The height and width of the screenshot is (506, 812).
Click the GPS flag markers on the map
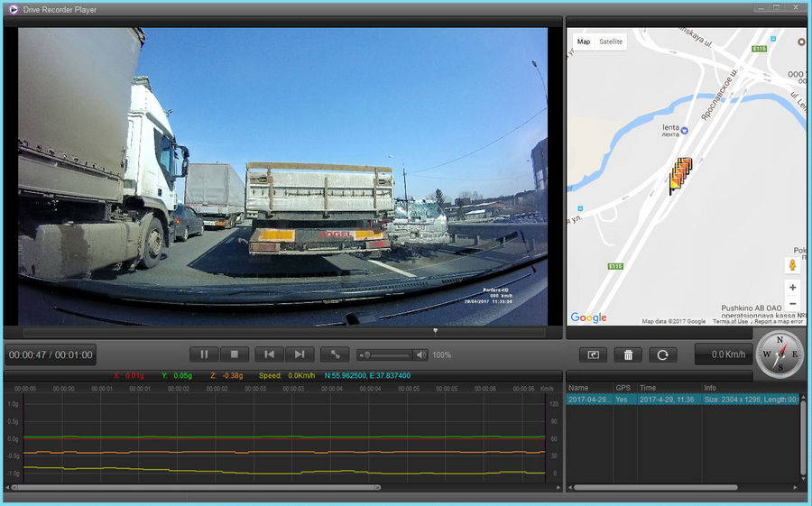(x=680, y=175)
